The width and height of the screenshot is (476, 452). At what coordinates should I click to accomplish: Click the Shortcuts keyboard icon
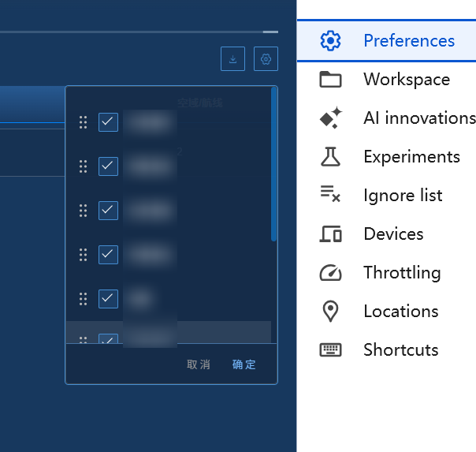pos(330,349)
